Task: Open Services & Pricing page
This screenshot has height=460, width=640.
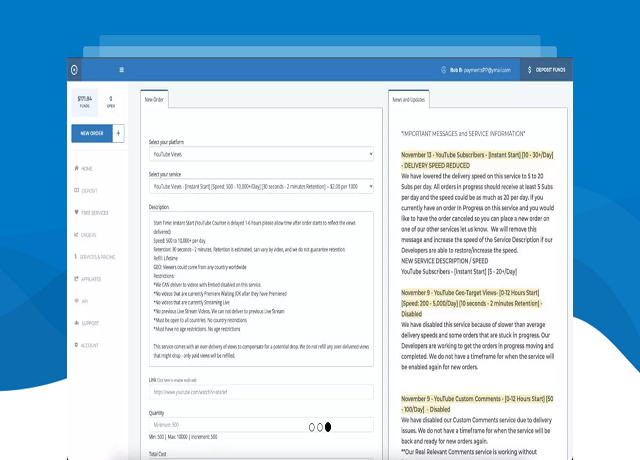Action: (x=98, y=257)
